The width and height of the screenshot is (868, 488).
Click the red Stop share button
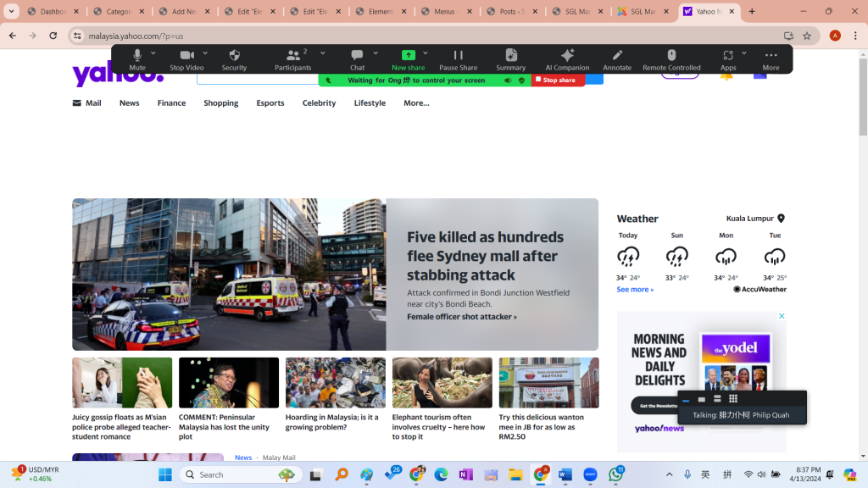click(x=559, y=80)
